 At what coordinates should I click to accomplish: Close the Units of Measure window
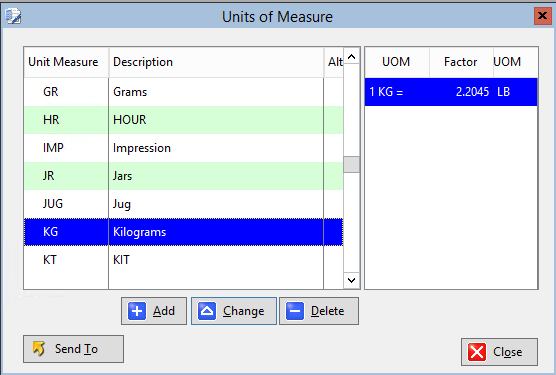(542, 16)
